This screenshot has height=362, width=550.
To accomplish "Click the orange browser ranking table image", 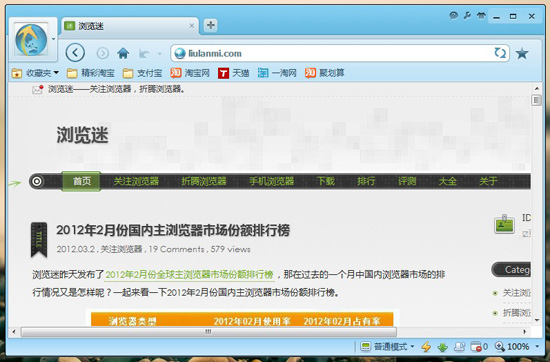I will pyautogui.click(x=242, y=319).
